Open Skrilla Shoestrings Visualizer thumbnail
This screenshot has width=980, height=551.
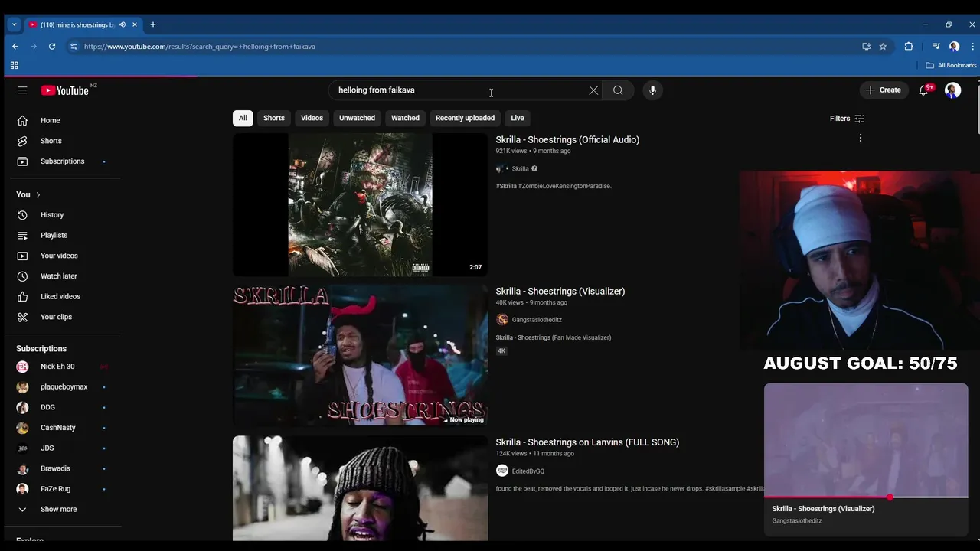coord(360,355)
